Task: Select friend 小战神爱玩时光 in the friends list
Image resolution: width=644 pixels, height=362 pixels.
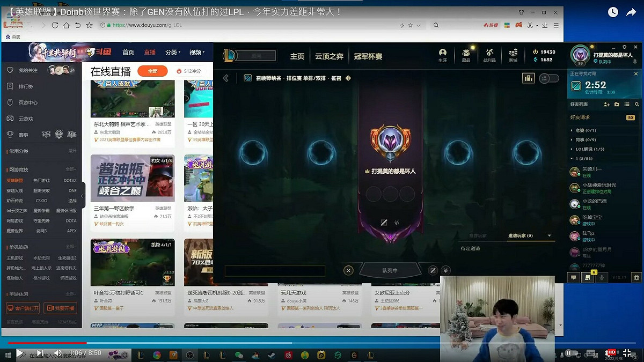Action: (604, 188)
